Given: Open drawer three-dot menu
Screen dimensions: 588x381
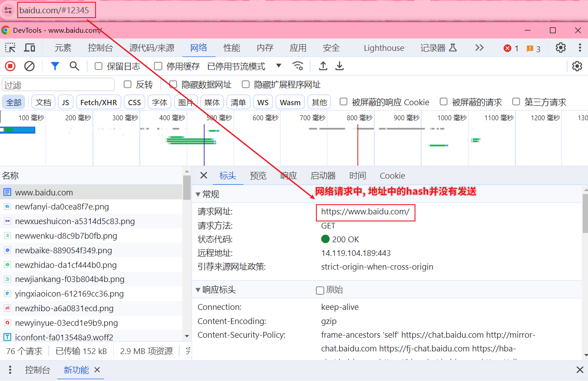Looking at the screenshot, I should 10,370.
